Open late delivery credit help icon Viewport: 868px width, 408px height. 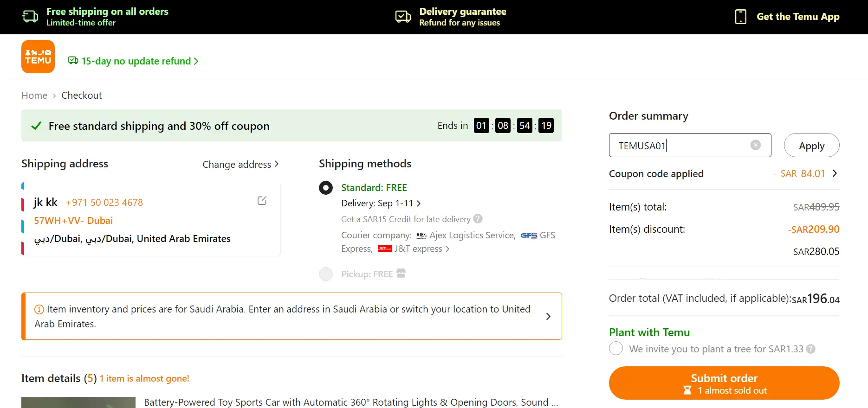tap(478, 219)
